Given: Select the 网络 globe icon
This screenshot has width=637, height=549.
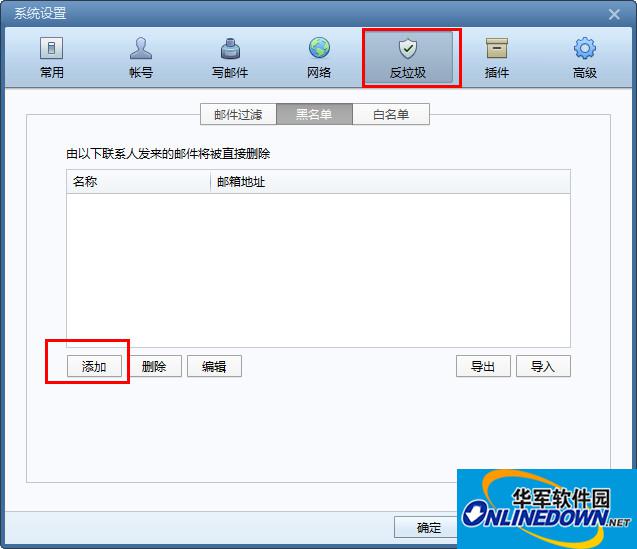Looking at the screenshot, I should 319,48.
